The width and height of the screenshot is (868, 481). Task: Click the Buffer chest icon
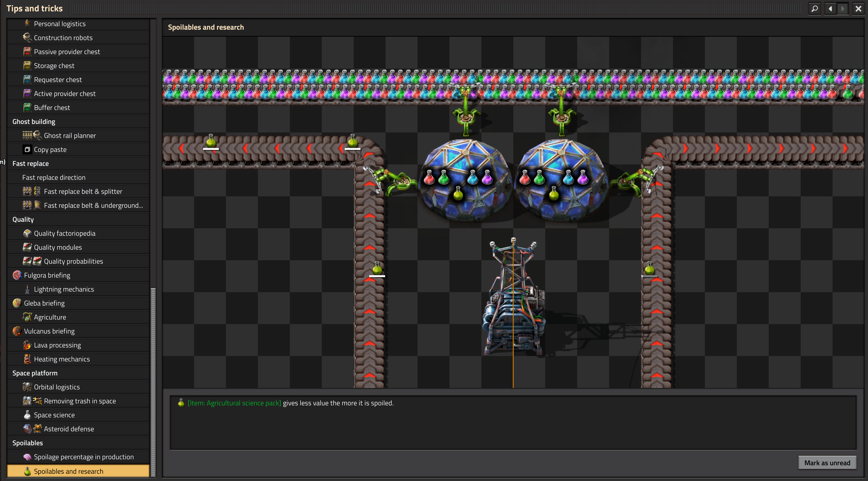click(27, 108)
